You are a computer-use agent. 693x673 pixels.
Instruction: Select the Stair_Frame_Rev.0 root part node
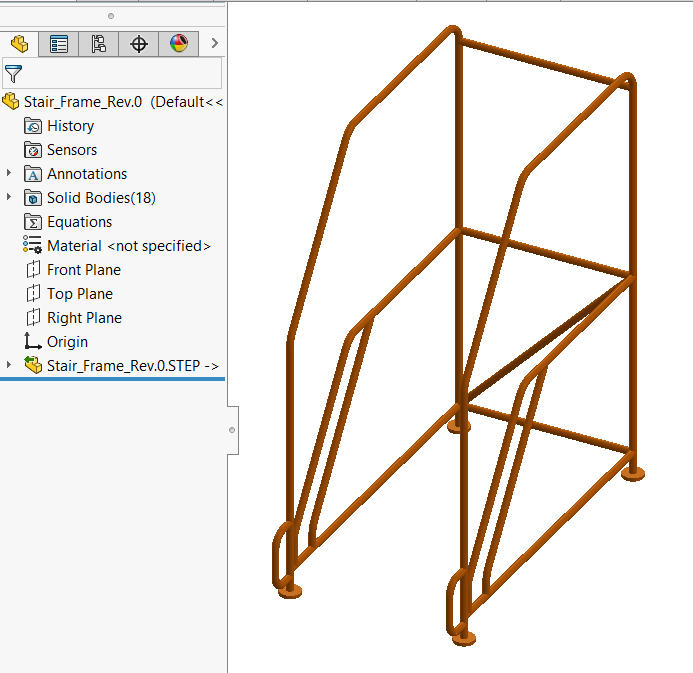[x=113, y=102]
